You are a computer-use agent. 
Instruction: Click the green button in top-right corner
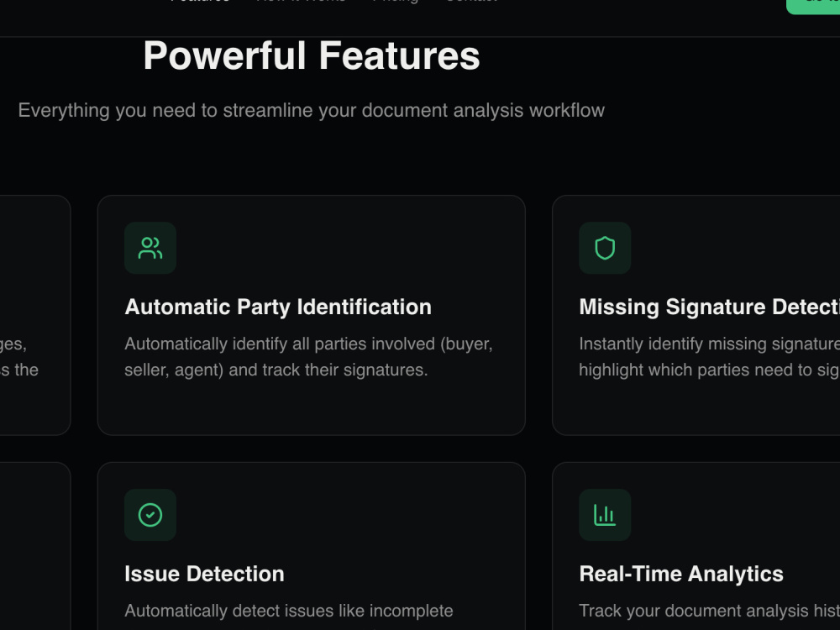tap(813, 7)
